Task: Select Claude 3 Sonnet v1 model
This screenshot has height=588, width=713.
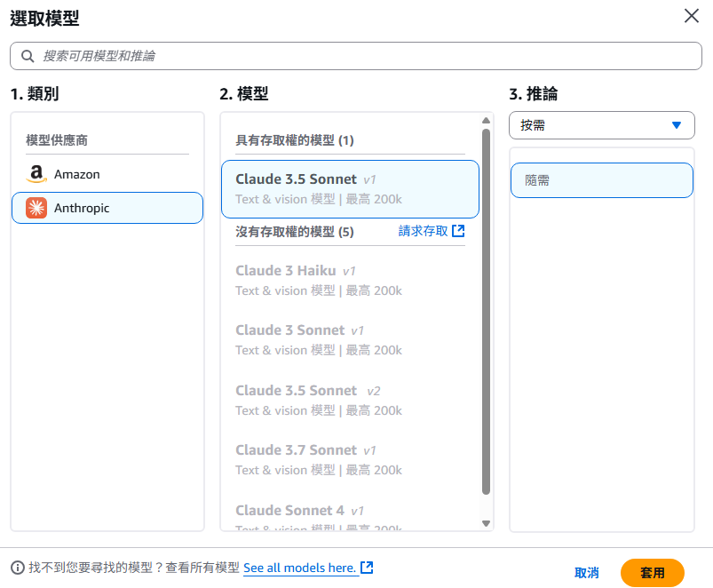Action: coord(350,339)
